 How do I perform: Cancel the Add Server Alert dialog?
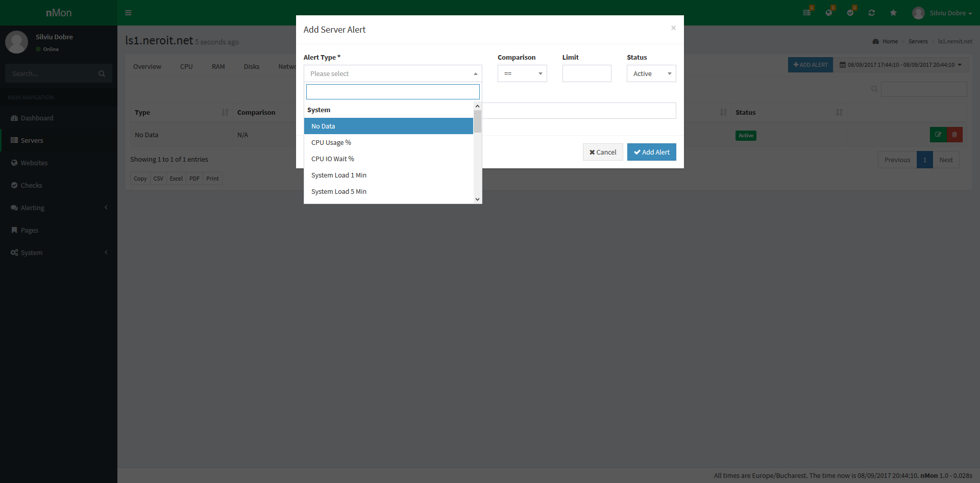[x=603, y=152]
